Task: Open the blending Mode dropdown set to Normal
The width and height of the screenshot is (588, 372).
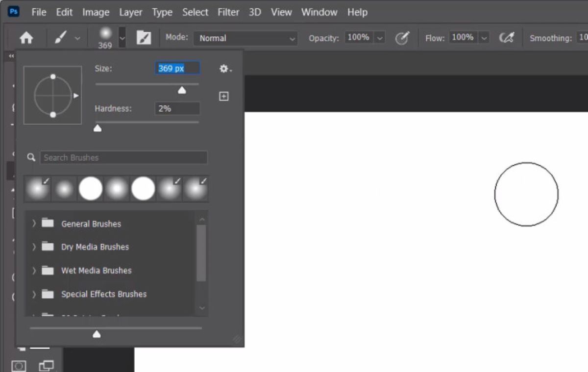Action: click(x=245, y=38)
